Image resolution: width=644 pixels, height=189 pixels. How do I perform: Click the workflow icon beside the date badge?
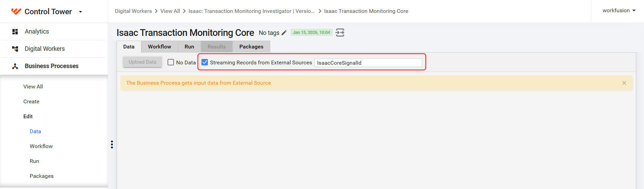click(x=340, y=33)
